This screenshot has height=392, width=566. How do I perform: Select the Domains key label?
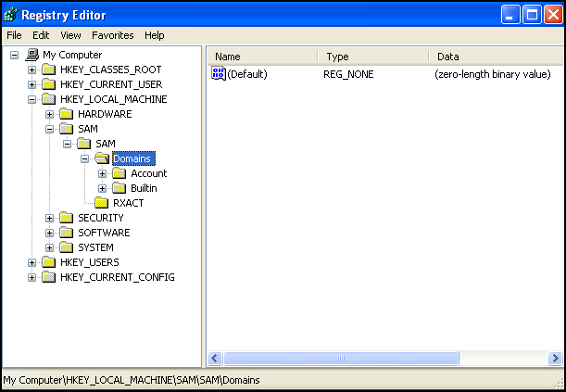click(x=133, y=158)
